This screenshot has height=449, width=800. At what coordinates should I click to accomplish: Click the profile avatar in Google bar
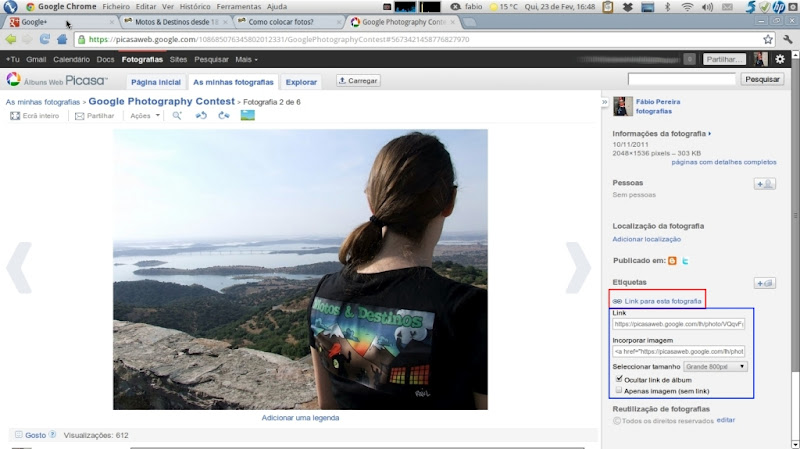(x=760, y=59)
